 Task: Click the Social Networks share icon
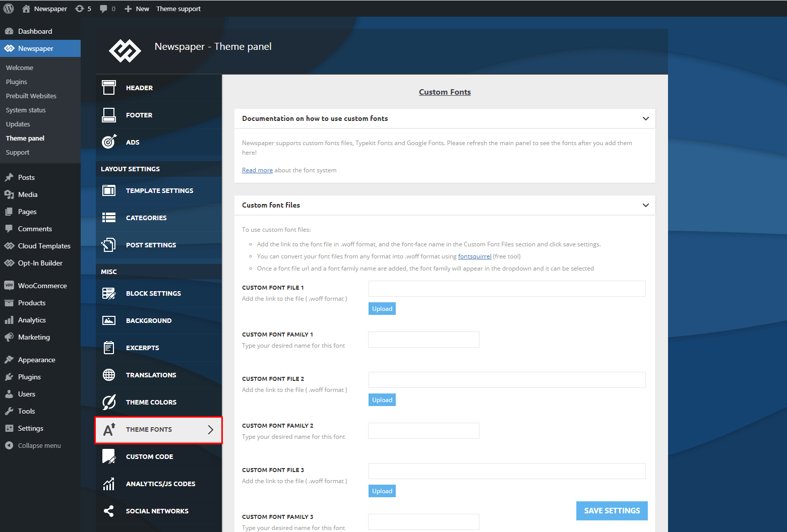tap(109, 511)
